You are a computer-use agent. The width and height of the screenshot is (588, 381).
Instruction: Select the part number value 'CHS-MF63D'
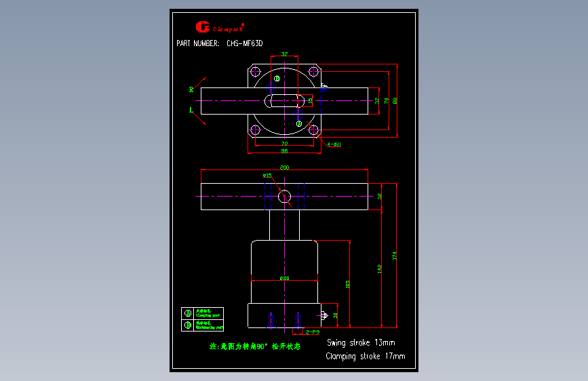tap(245, 43)
